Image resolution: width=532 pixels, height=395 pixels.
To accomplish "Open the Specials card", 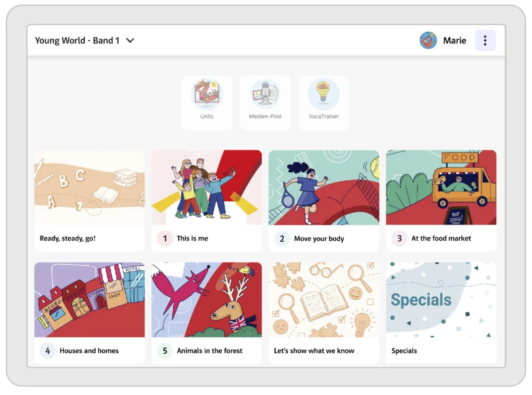I will pyautogui.click(x=441, y=301).
